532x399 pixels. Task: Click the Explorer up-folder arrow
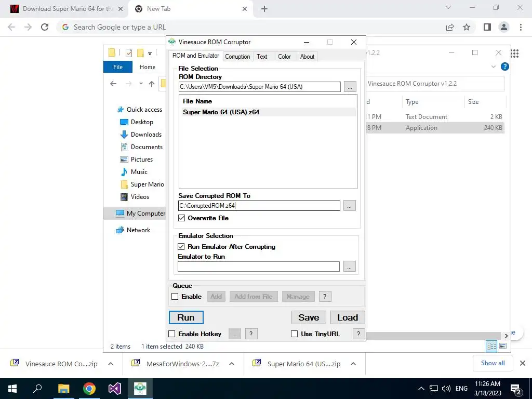tap(151, 84)
